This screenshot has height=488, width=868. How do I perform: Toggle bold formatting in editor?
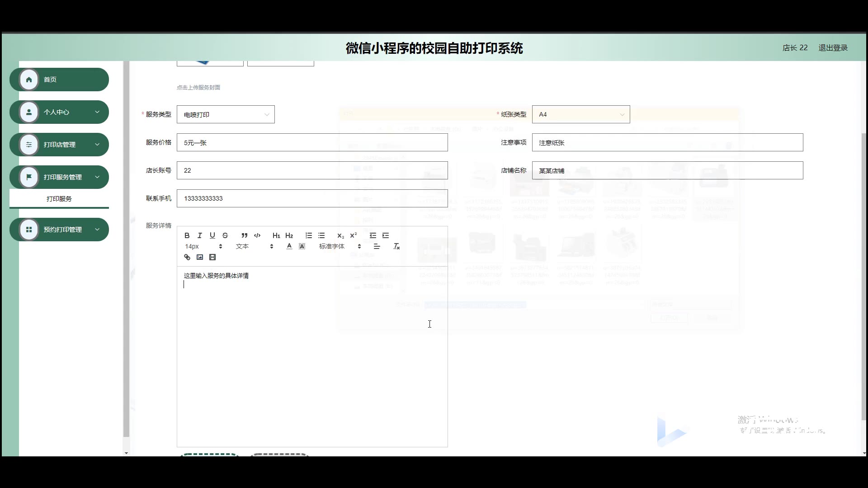pos(187,235)
